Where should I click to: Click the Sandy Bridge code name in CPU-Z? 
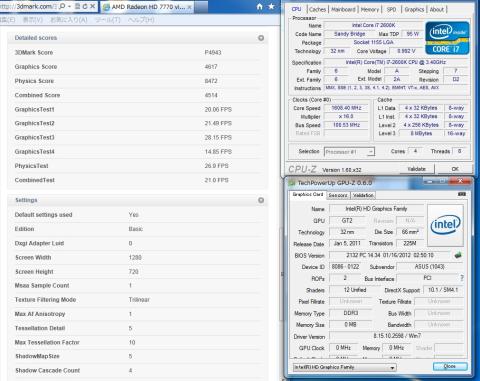[x=349, y=34]
